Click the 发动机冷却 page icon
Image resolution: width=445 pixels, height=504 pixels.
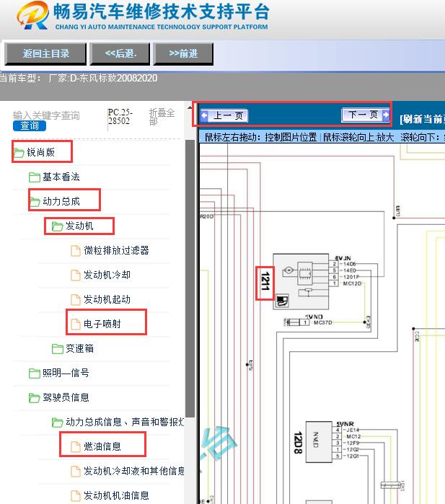pyautogui.click(x=76, y=275)
